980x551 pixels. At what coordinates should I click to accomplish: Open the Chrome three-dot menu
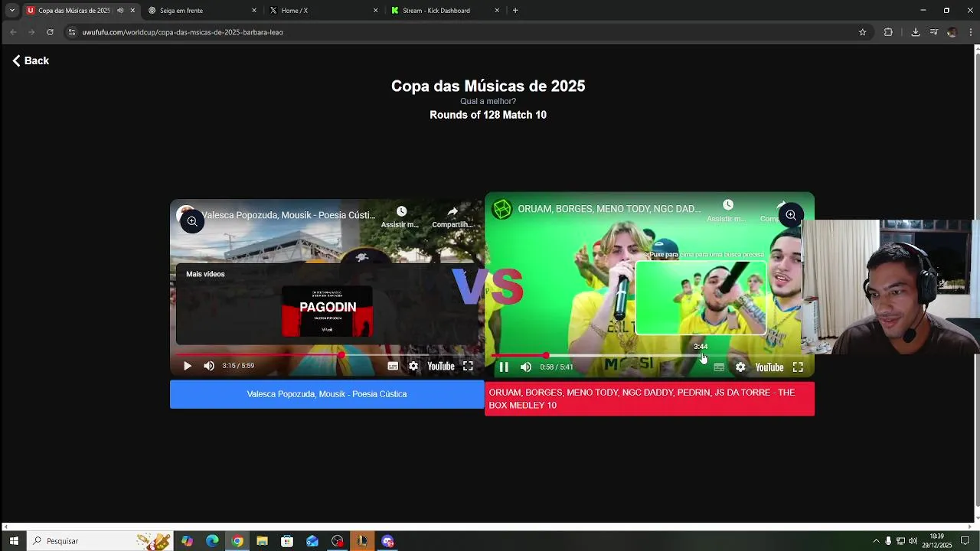[970, 32]
